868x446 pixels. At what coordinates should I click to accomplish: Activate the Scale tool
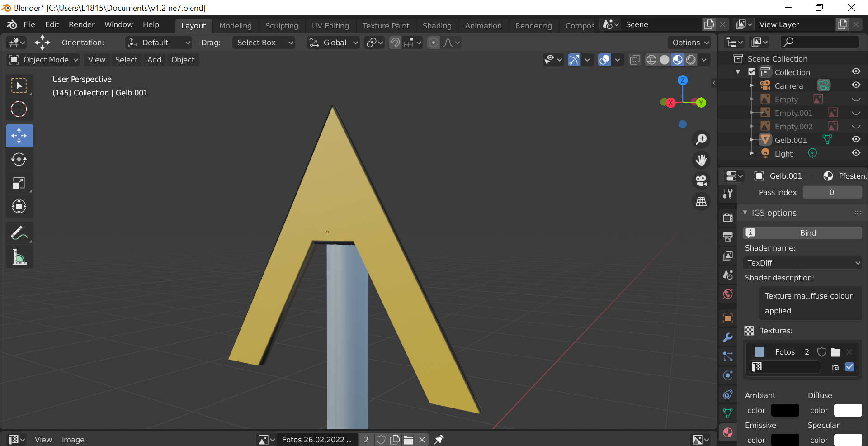tap(19, 183)
